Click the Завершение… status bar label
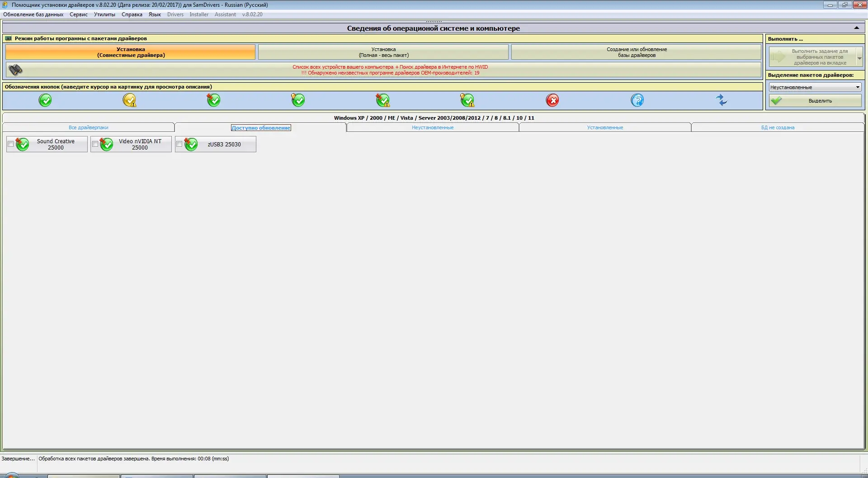The width and height of the screenshot is (868, 478). (18, 459)
